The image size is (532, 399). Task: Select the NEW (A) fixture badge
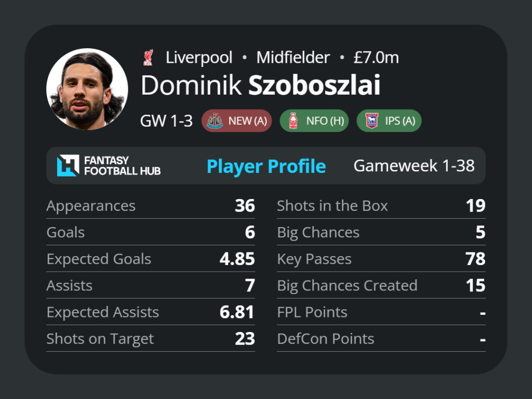point(236,121)
